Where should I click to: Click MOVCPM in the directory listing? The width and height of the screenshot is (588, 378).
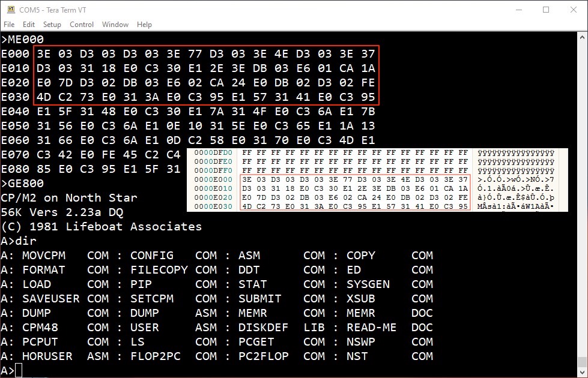click(44, 256)
